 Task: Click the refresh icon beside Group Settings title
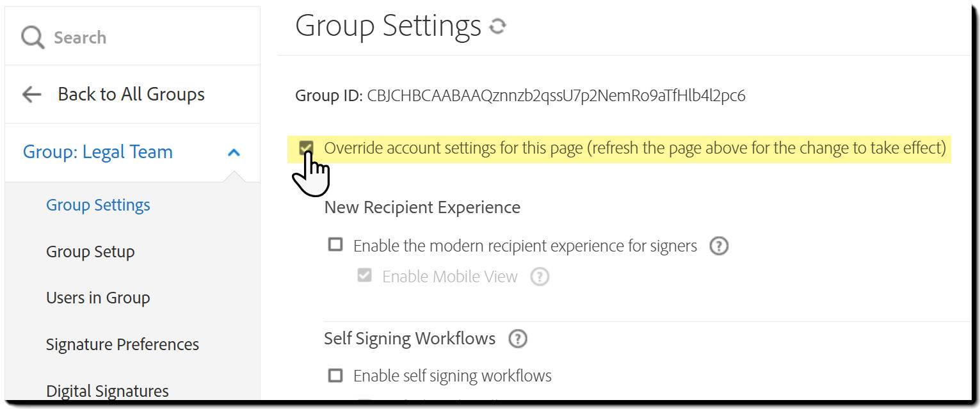click(x=498, y=27)
